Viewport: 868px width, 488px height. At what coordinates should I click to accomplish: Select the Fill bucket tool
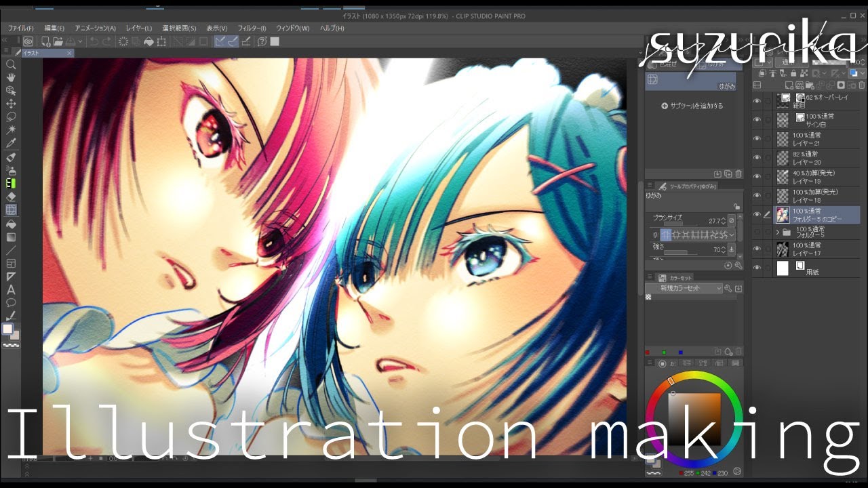[11, 224]
